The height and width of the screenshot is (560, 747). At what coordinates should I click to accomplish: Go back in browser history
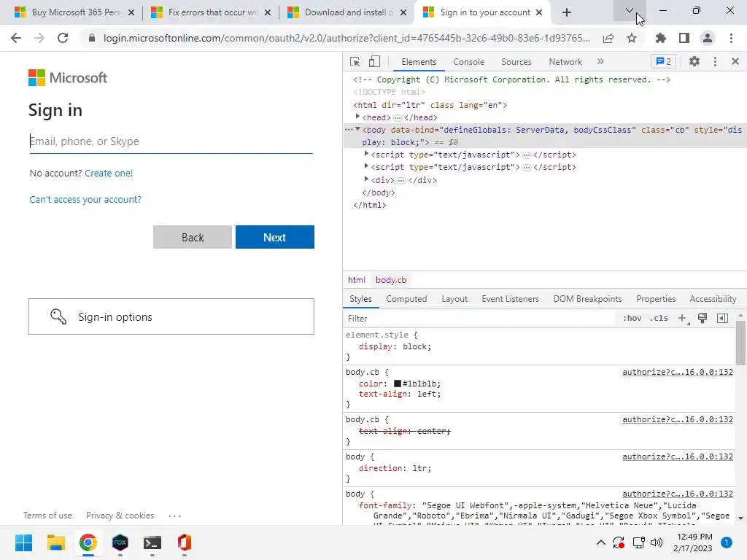coord(16,38)
